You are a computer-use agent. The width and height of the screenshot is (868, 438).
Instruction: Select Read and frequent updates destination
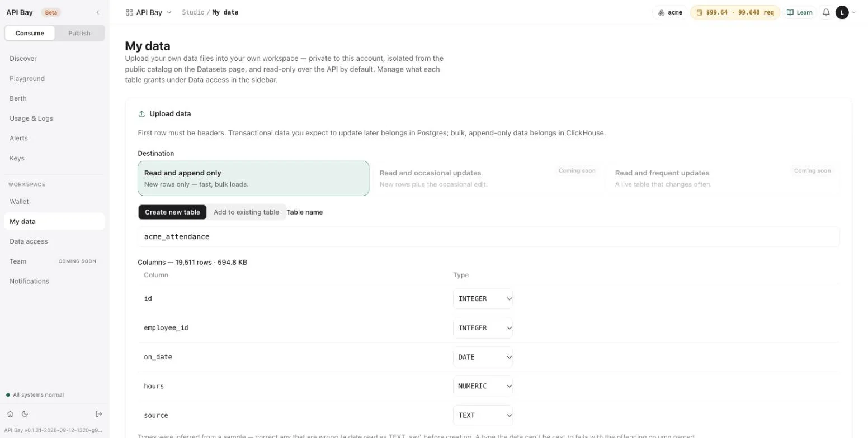pos(724,178)
